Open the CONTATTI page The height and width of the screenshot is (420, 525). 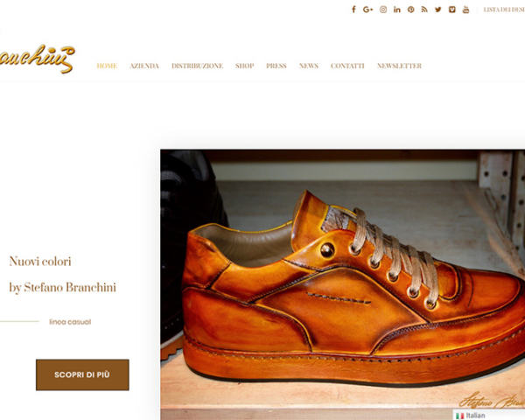click(x=347, y=66)
